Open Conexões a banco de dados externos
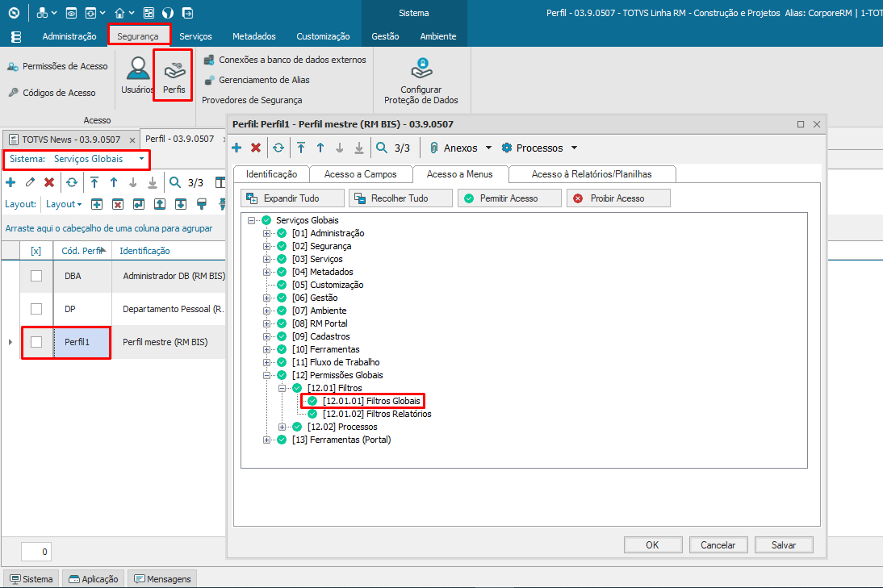Image resolution: width=883 pixels, height=588 pixels. (285, 60)
